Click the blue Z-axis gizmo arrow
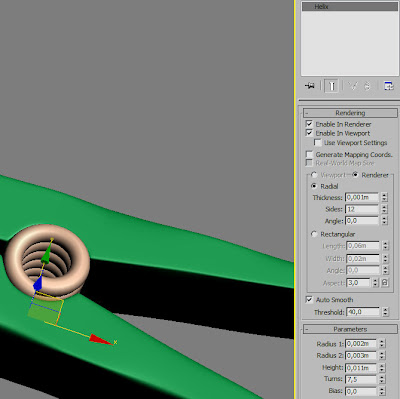The width and height of the screenshot is (400, 399). (38, 283)
